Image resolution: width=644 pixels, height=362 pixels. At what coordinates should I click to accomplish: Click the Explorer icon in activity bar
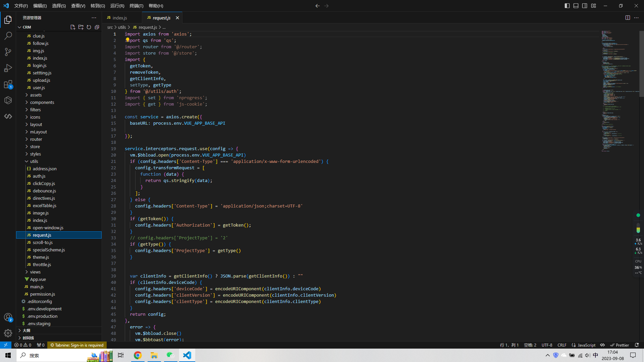pos(8,20)
